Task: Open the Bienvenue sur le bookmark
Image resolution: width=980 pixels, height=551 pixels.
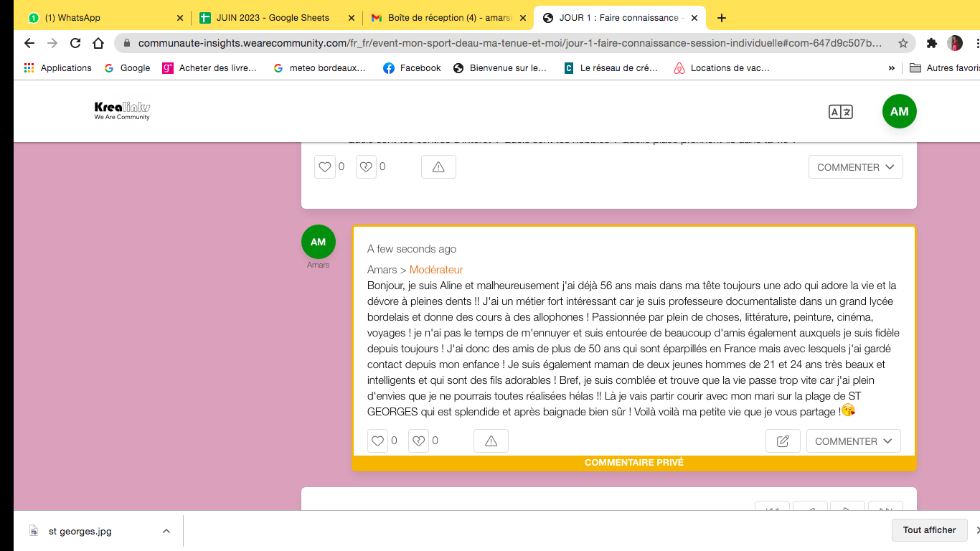Action: tap(500, 68)
